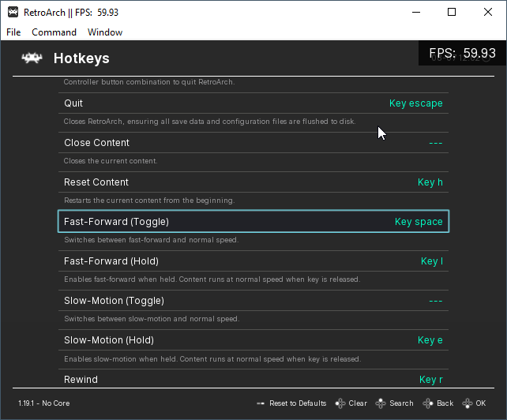Viewport: 507px width, 420px height.
Task: Open the File menu
Action: [13, 32]
